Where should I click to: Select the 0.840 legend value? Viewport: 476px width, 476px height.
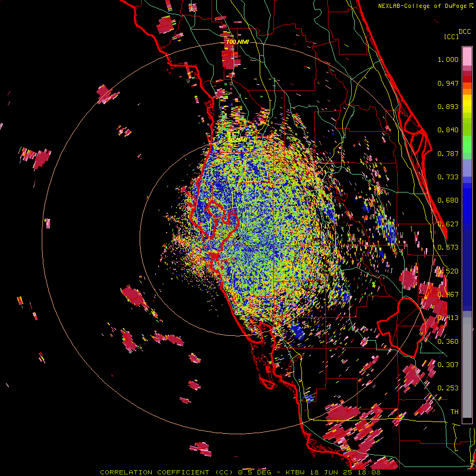[x=448, y=130]
